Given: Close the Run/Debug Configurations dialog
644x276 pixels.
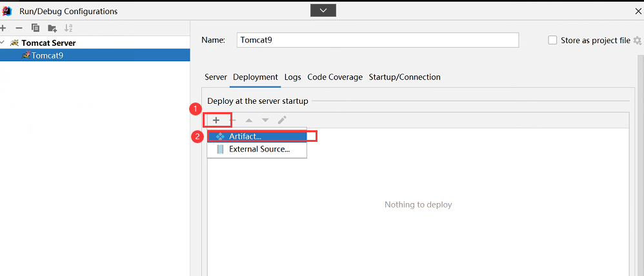Looking at the screenshot, I should pyautogui.click(x=638, y=11).
